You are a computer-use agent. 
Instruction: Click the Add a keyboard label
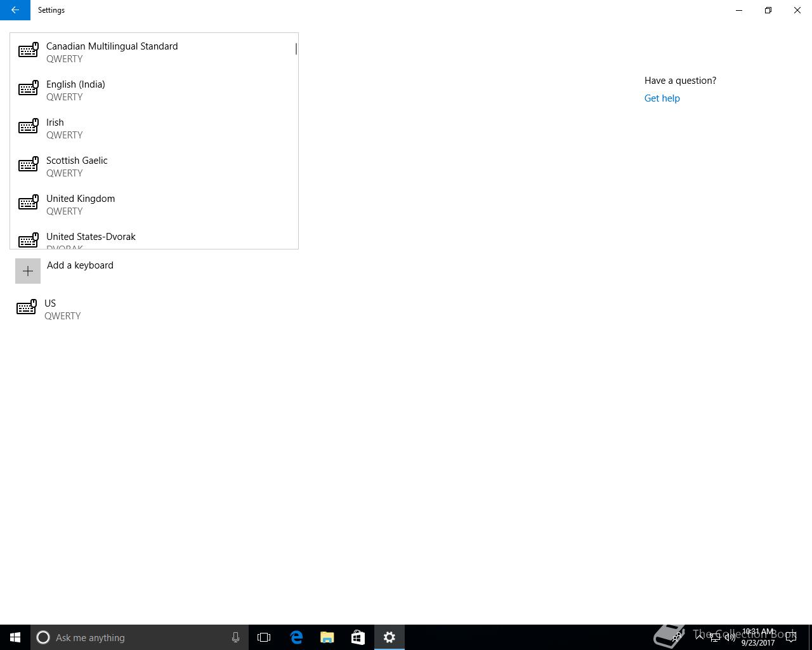pyautogui.click(x=80, y=265)
